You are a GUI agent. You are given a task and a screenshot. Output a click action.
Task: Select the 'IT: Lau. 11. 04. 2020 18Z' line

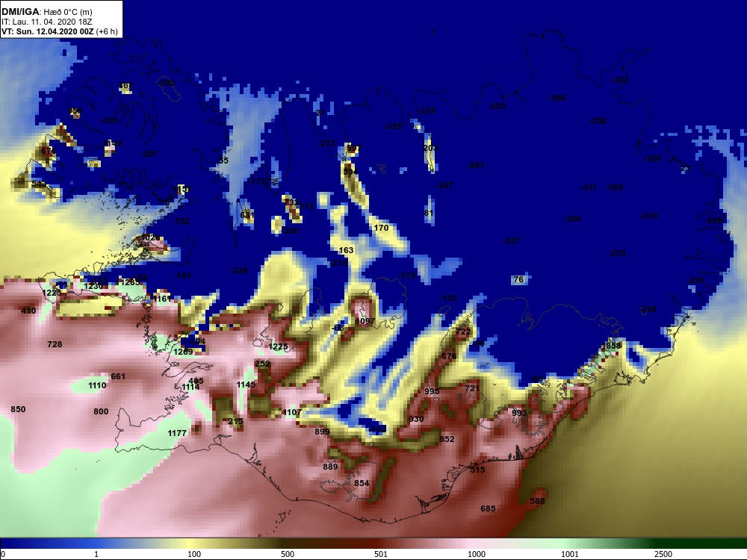coord(46,22)
